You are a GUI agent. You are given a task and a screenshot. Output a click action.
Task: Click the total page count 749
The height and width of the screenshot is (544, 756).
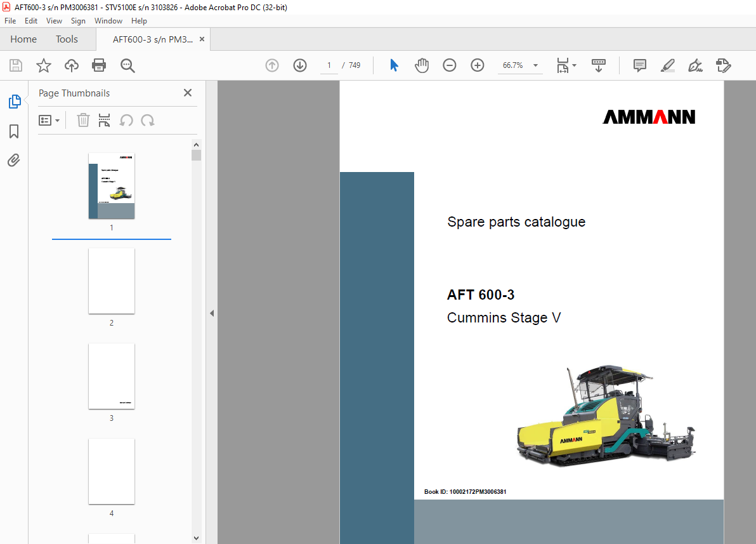point(355,65)
